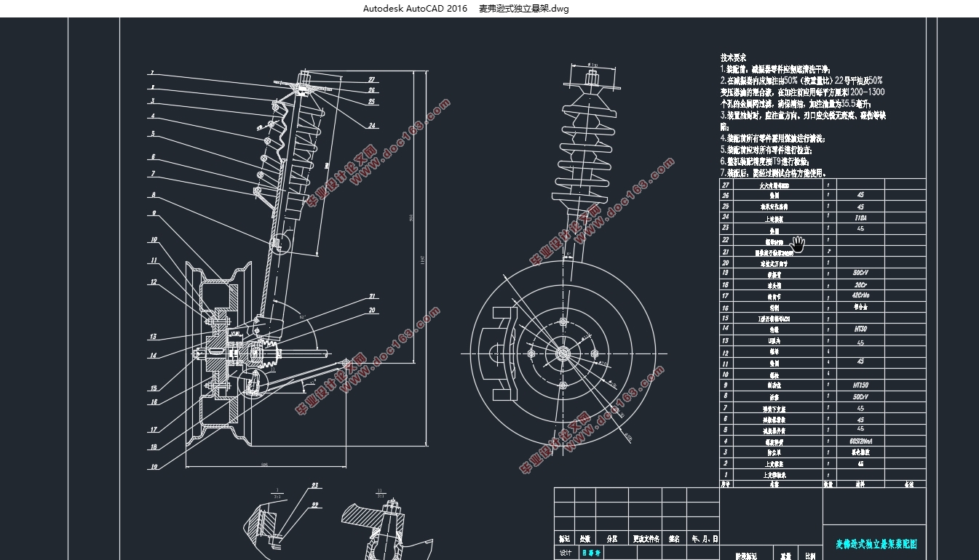Select callout number 23 on the detail view
Screen dimensions: 979x560
(x=315, y=484)
